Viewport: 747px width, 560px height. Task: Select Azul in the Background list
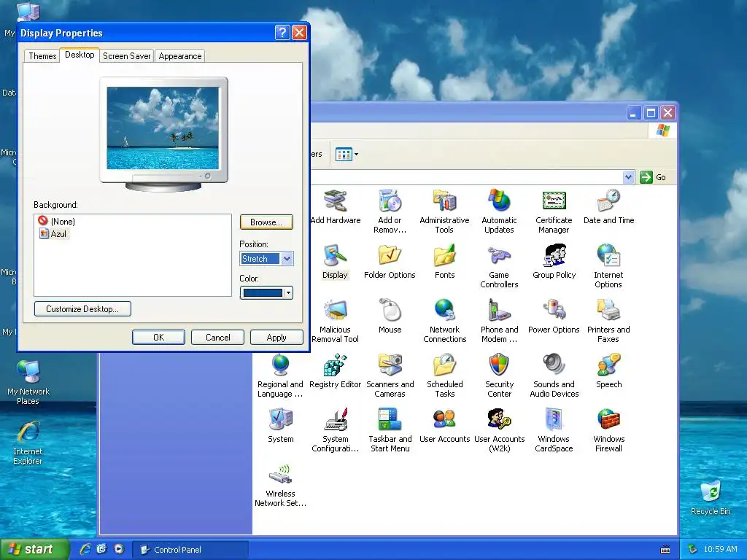pos(53,234)
